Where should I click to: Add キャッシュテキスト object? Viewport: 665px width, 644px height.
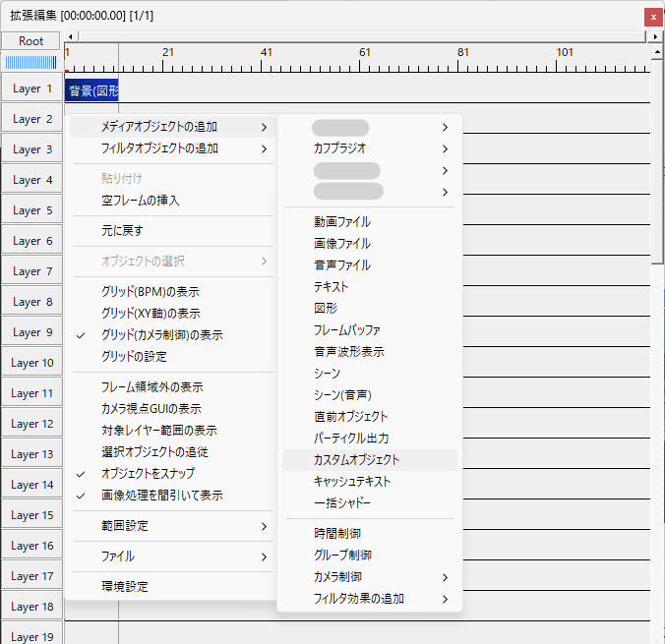[370, 482]
